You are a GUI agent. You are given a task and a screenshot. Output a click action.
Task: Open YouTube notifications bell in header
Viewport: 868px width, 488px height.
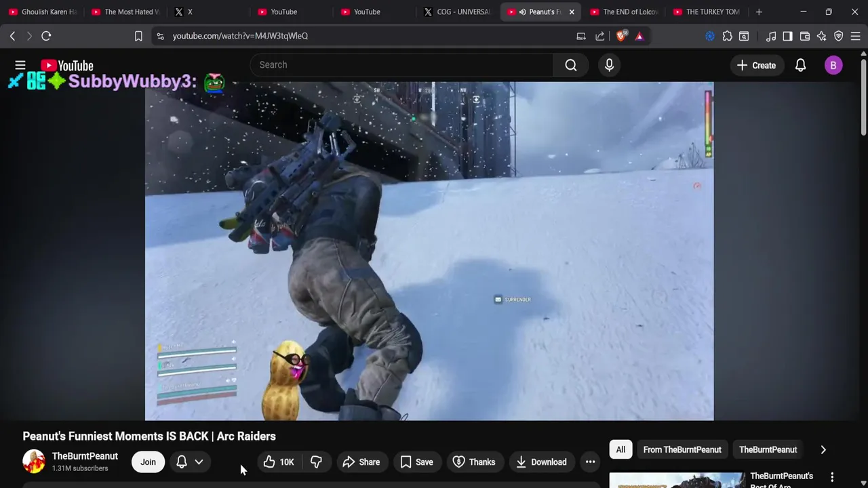tap(800, 65)
